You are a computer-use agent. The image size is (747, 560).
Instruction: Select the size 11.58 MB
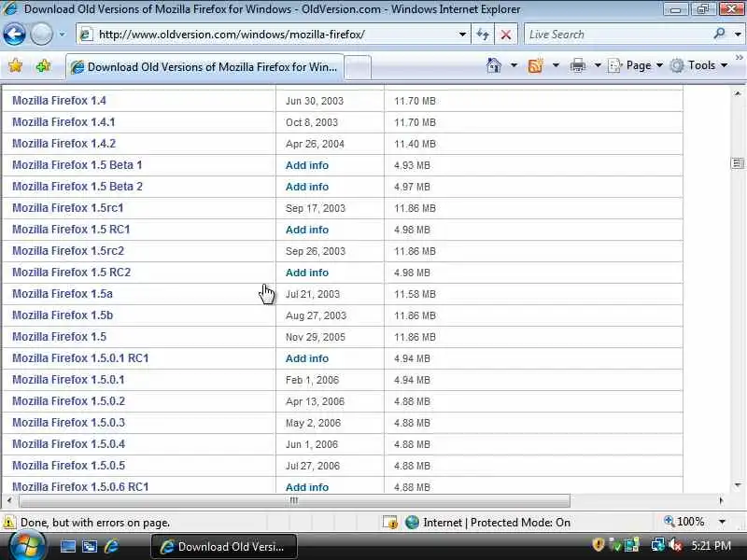click(415, 294)
